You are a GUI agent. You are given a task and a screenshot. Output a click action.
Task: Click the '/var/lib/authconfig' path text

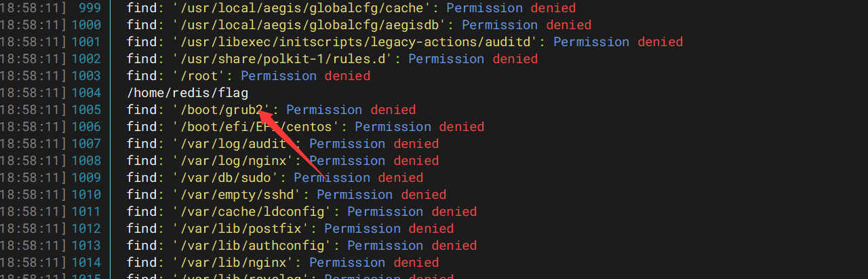point(252,246)
